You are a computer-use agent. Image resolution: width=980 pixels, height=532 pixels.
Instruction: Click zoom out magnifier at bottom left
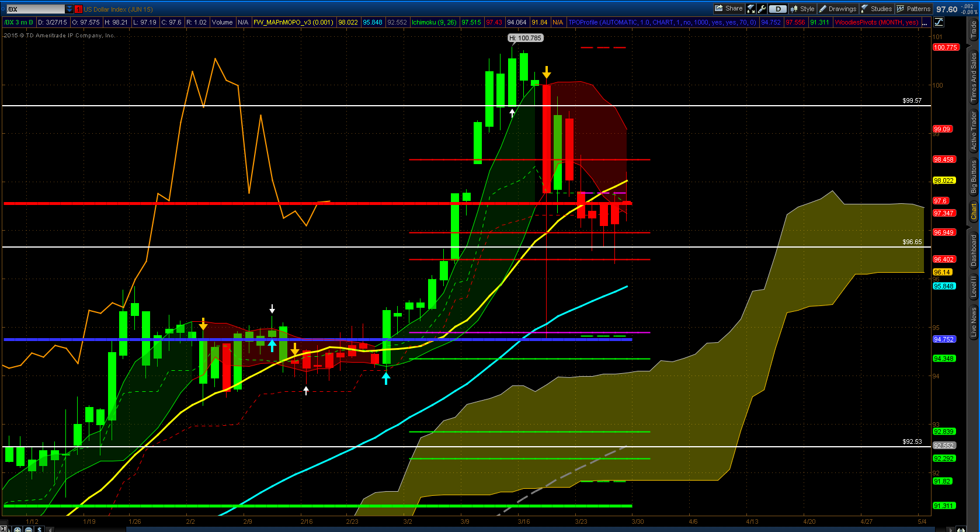point(29,529)
